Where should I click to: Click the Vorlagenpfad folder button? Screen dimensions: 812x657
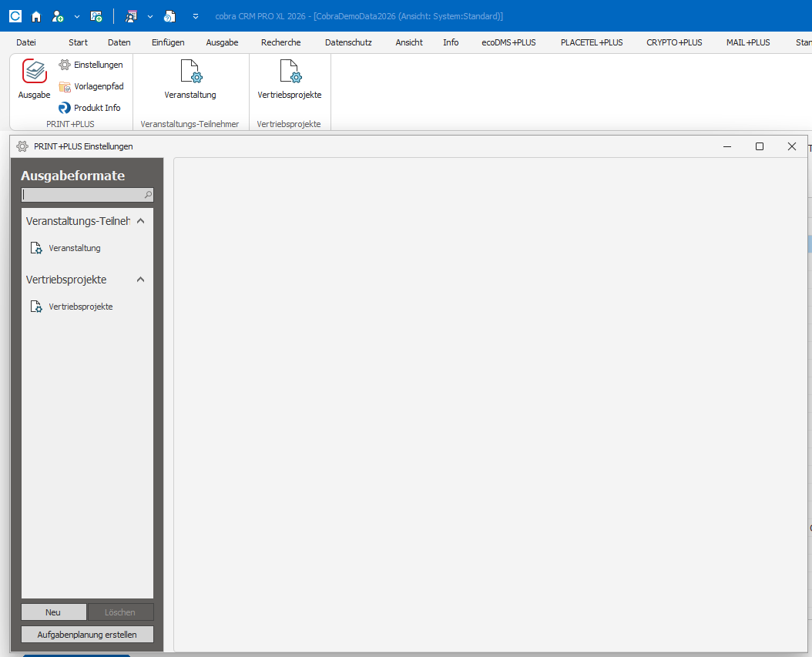91,86
